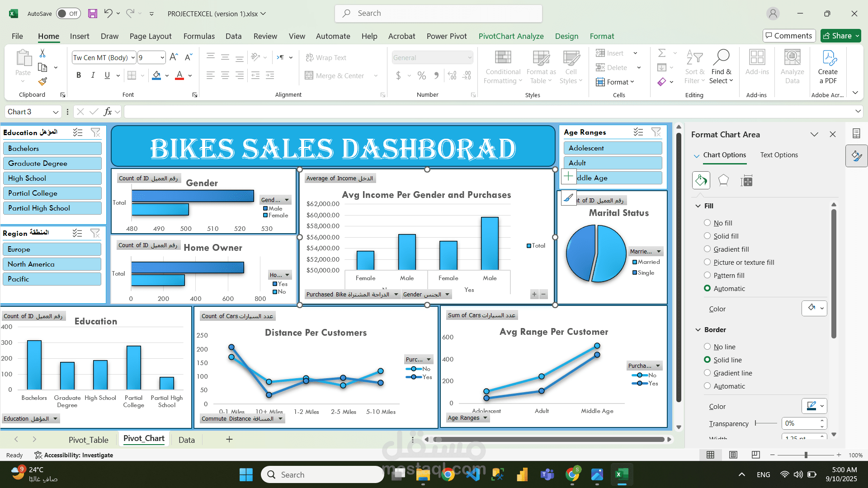Click Center align icon

coord(225,75)
